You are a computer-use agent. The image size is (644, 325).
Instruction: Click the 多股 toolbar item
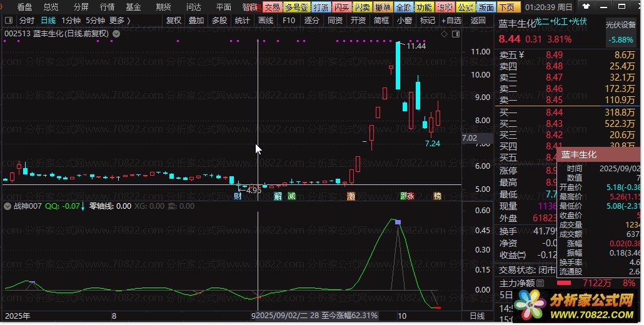[219, 21]
